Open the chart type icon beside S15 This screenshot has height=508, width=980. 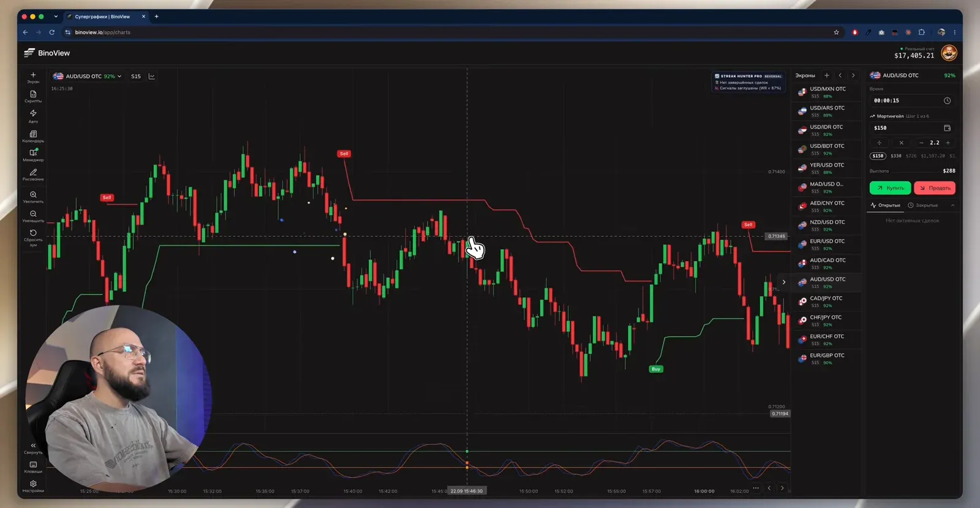click(x=151, y=77)
